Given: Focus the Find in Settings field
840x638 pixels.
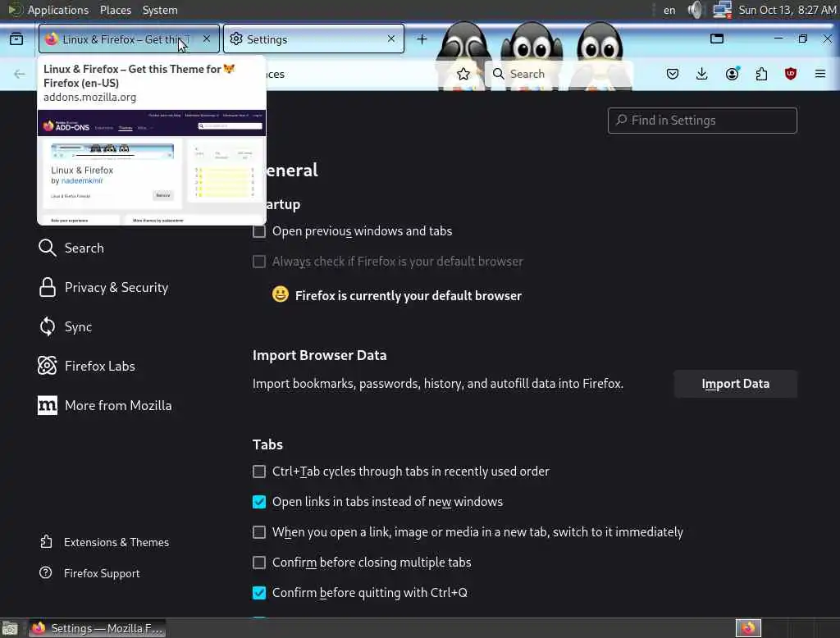Looking at the screenshot, I should 702,121.
